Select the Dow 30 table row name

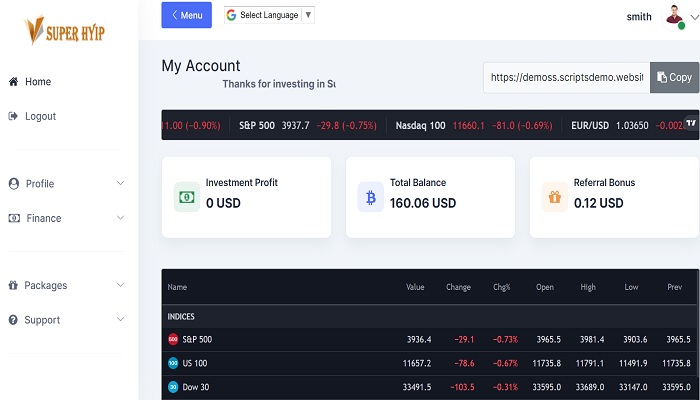[x=196, y=387]
